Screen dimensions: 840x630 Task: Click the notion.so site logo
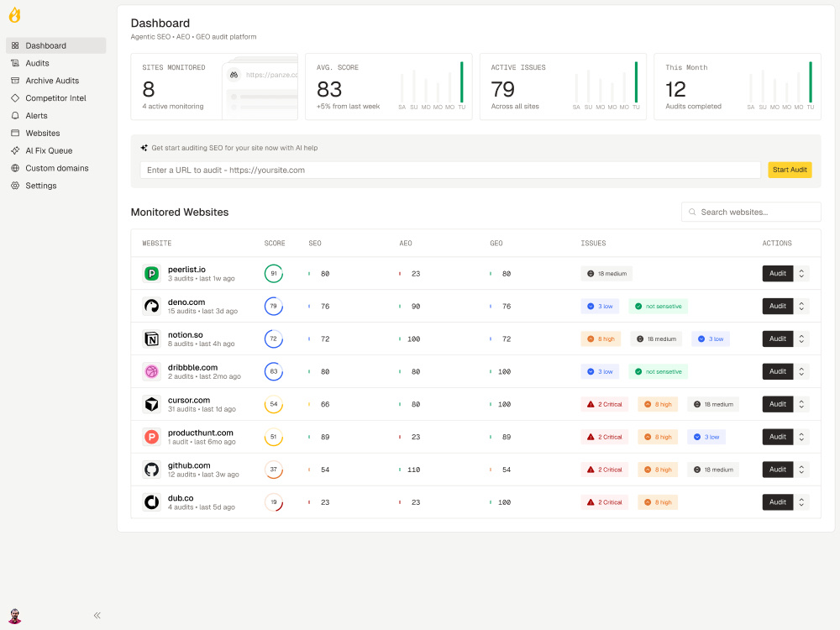click(x=151, y=339)
